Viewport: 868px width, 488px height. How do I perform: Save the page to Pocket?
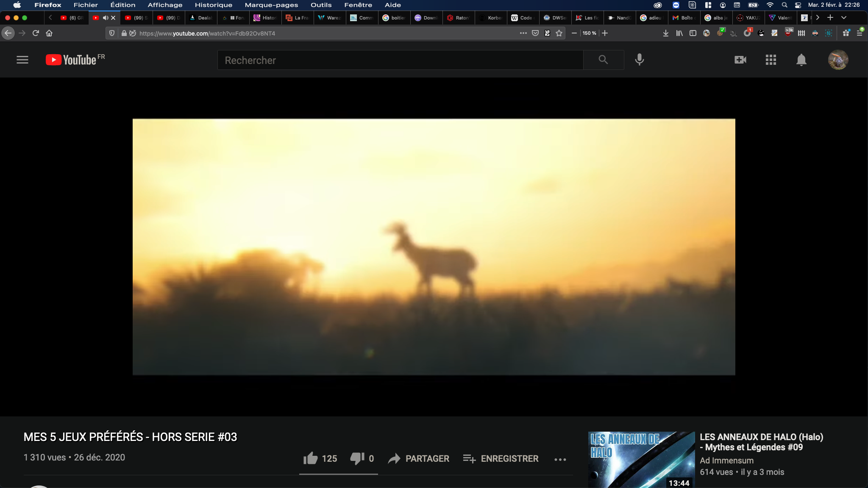[x=535, y=33]
